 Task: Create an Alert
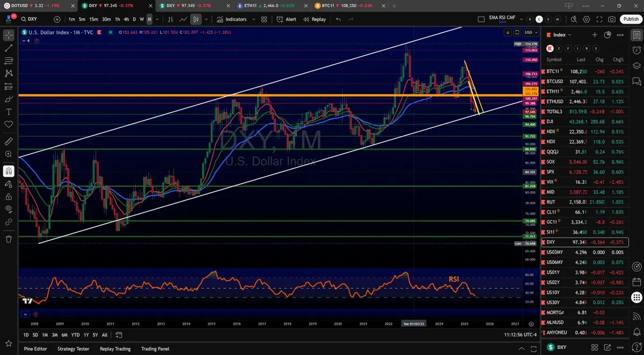(286, 19)
